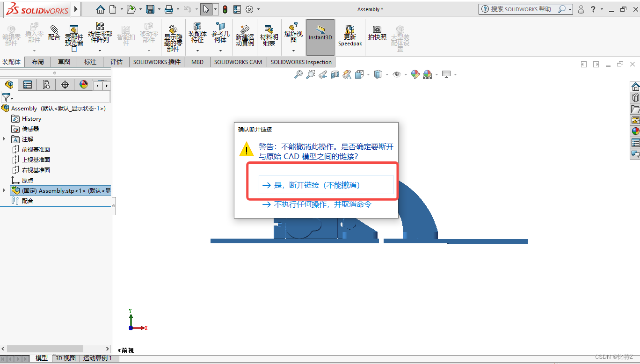640x364 pixels.
Task: Click Section View icon in view toolbar
Action: point(335,74)
